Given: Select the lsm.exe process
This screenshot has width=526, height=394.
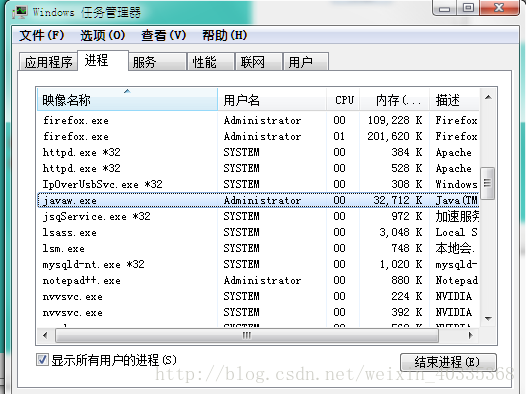Looking at the screenshot, I should [x=258, y=248].
